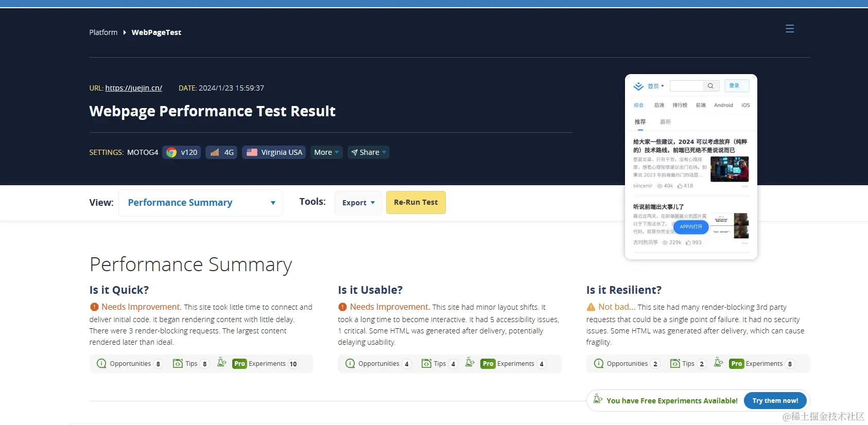The height and width of the screenshot is (425, 868).
Task: Click the Performance Summary page heading
Action: [x=190, y=264]
